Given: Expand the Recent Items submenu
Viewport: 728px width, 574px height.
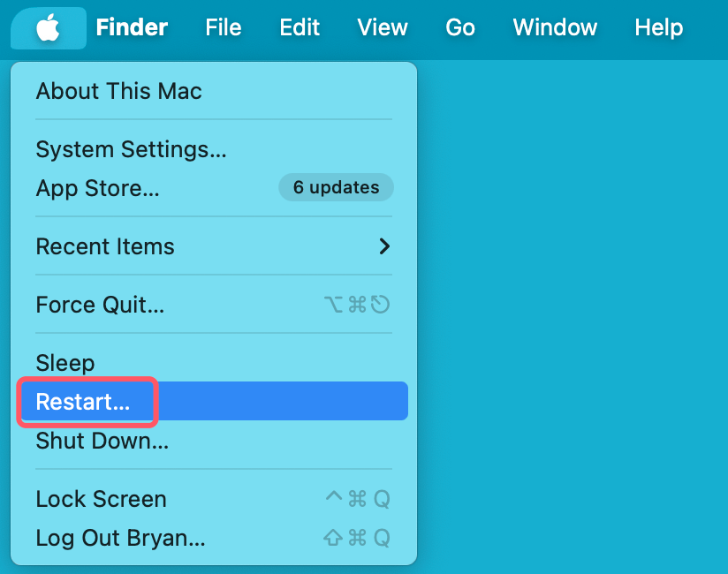Looking at the screenshot, I should (x=104, y=246).
